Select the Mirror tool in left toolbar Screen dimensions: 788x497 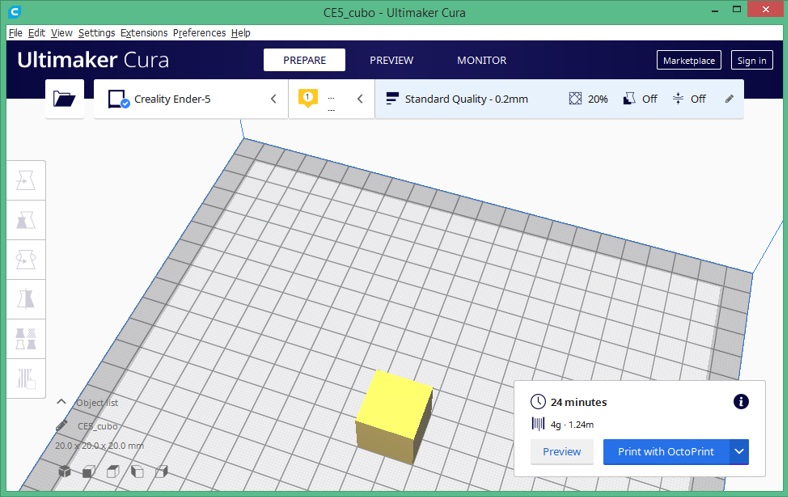coord(26,300)
